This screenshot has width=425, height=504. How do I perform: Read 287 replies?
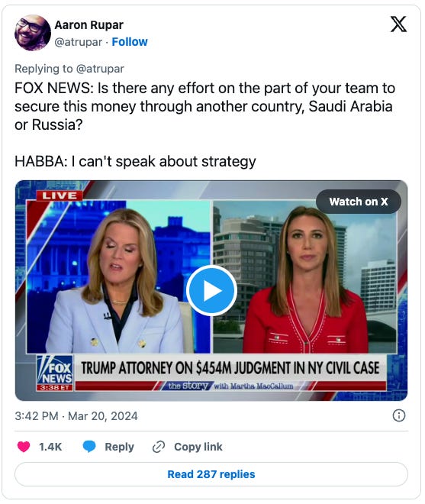tap(211, 474)
